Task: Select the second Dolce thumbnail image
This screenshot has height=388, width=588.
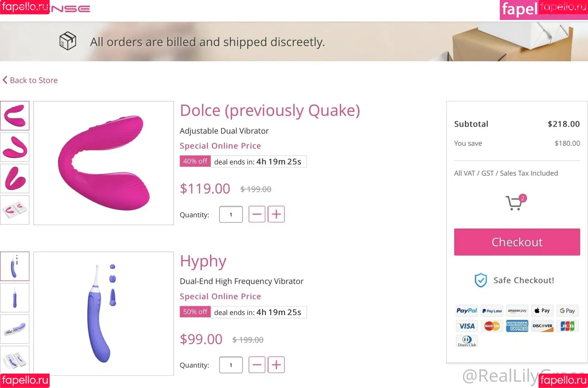Action: click(x=15, y=147)
